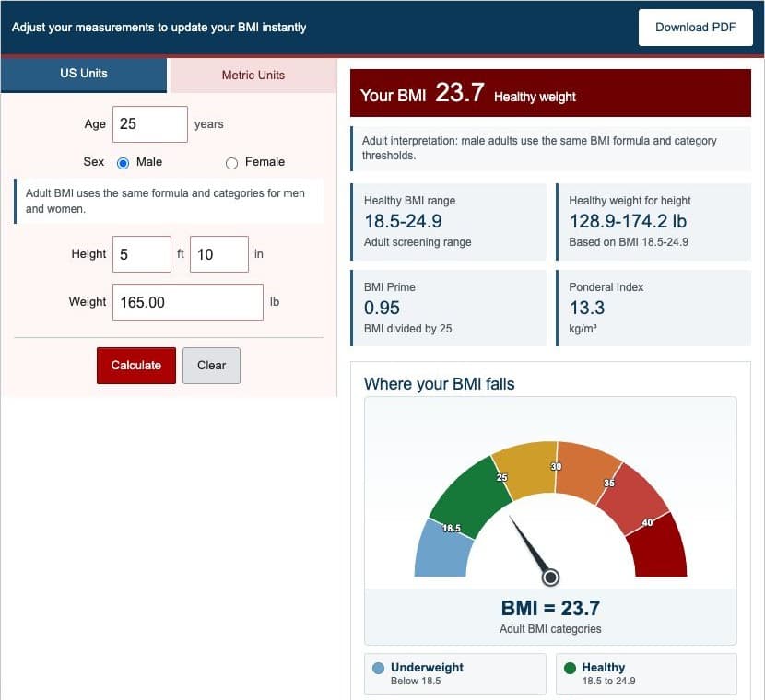This screenshot has width=765, height=700.
Task: Switch to the US Units tab
Action: pyautogui.click(x=84, y=74)
